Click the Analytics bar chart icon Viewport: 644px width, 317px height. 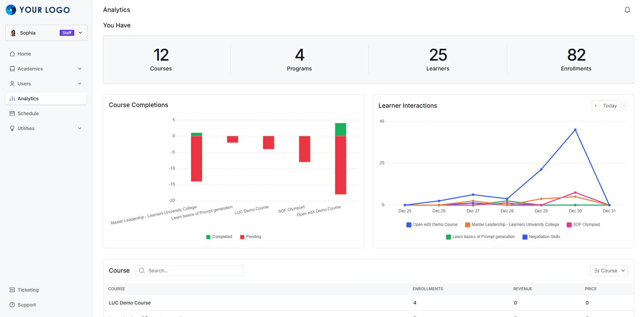(x=12, y=99)
